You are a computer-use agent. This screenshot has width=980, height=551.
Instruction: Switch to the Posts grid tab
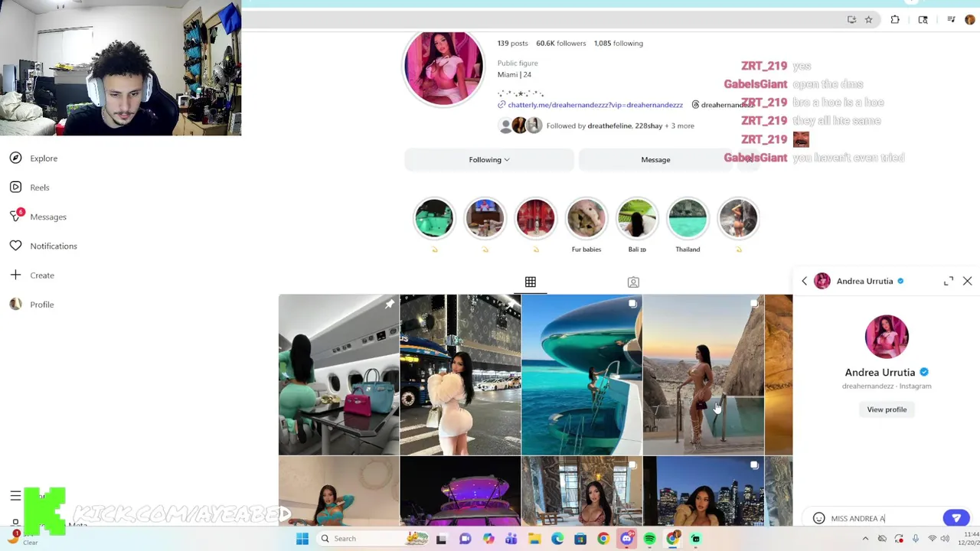pyautogui.click(x=530, y=282)
